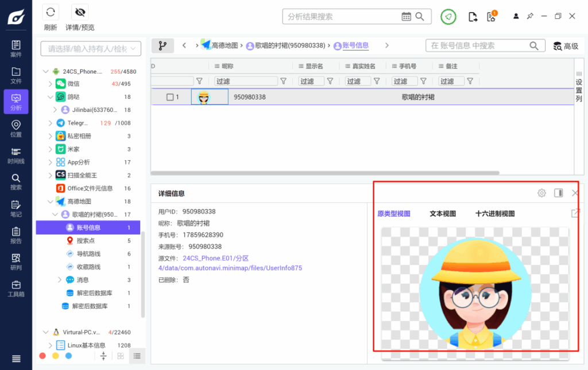Open the settings gear in 详细信息 panel
The width and height of the screenshot is (588, 370).
coord(541,193)
